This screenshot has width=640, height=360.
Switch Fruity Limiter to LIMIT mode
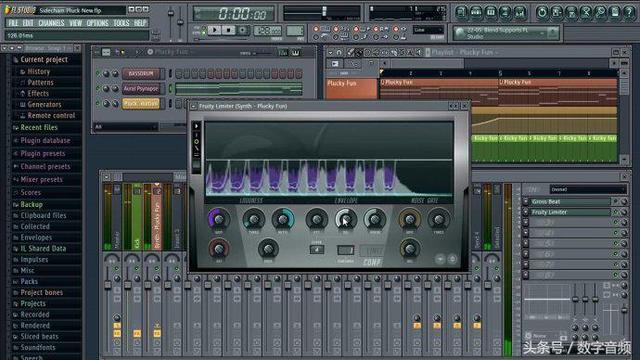(372, 251)
